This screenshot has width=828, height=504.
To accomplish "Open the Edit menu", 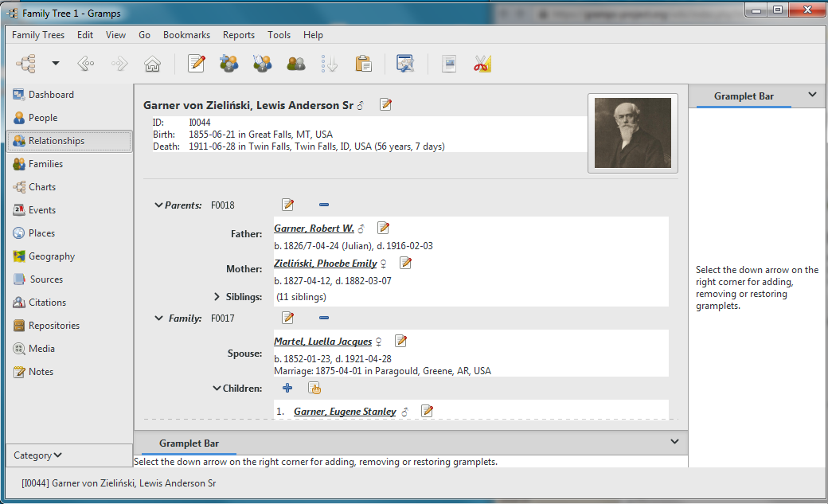I will (x=85, y=35).
